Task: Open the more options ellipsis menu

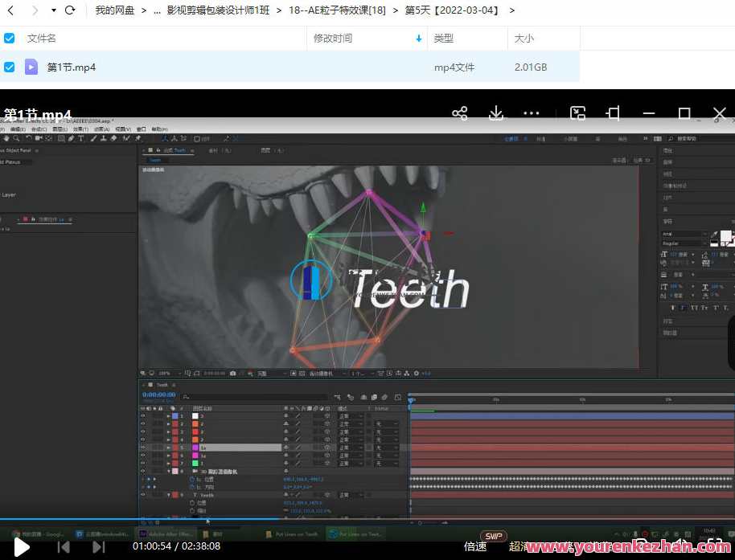Action: click(x=532, y=113)
